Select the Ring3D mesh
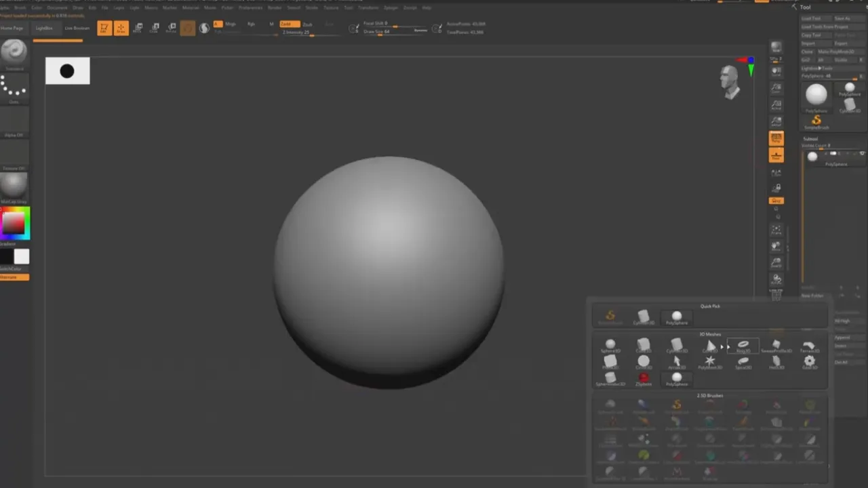The height and width of the screenshot is (488, 868). click(743, 346)
